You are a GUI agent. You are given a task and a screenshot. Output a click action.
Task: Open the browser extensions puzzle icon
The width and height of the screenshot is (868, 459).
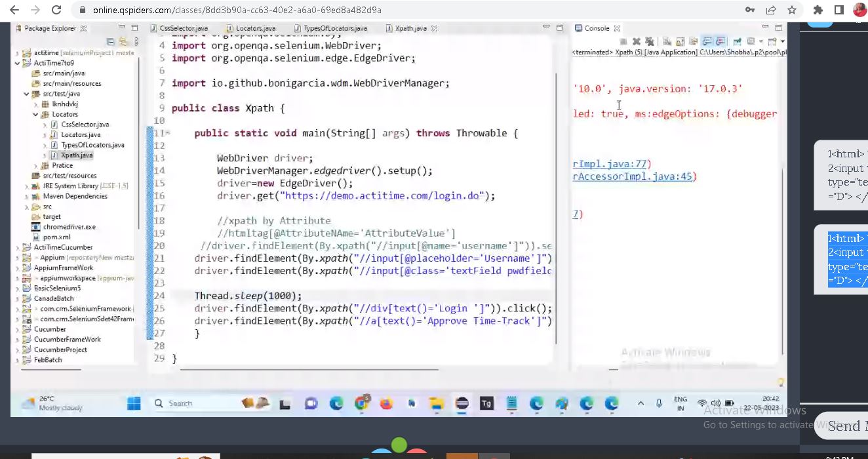click(x=818, y=10)
